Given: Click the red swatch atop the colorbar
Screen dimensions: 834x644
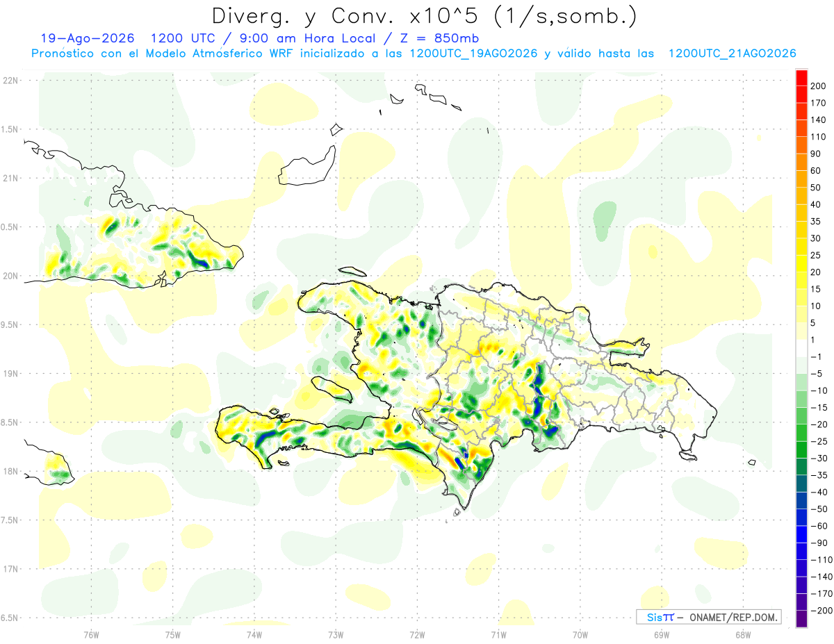Looking at the screenshot, I should tap(802, 78).
